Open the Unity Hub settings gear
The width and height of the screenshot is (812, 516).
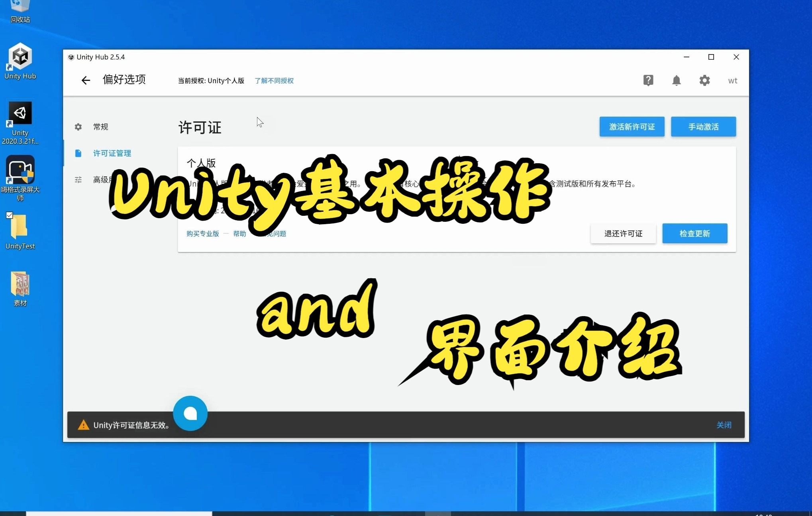pyautogui.click(x=704, y=80)
